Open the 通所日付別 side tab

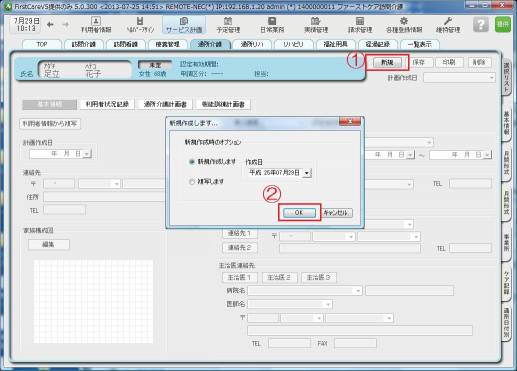(x=506, y=322)
